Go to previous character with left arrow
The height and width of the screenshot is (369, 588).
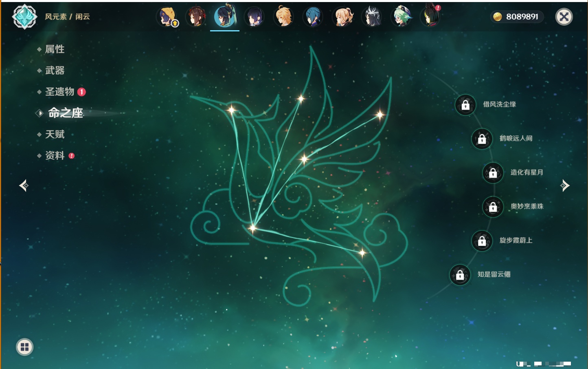(x=24, y=186)
